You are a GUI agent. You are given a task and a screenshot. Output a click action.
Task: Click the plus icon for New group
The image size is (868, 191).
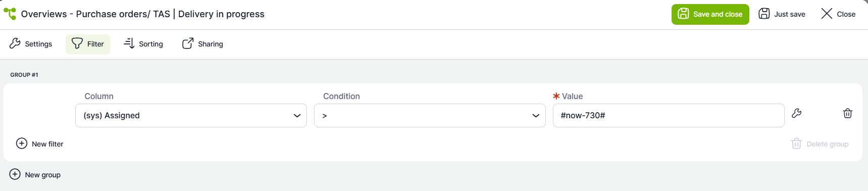[15, 174]
